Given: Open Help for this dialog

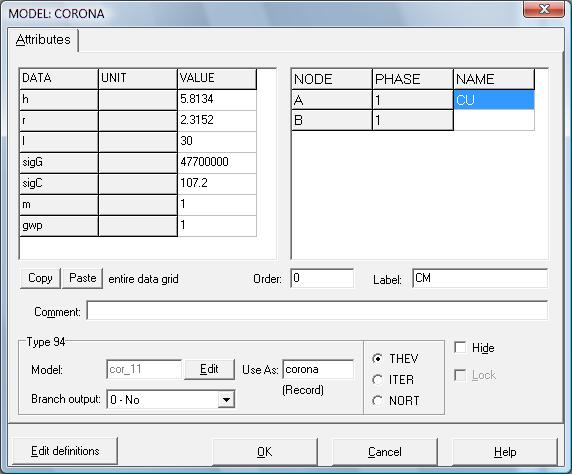Looking at the screenshot, I should [x=505, y=452].
